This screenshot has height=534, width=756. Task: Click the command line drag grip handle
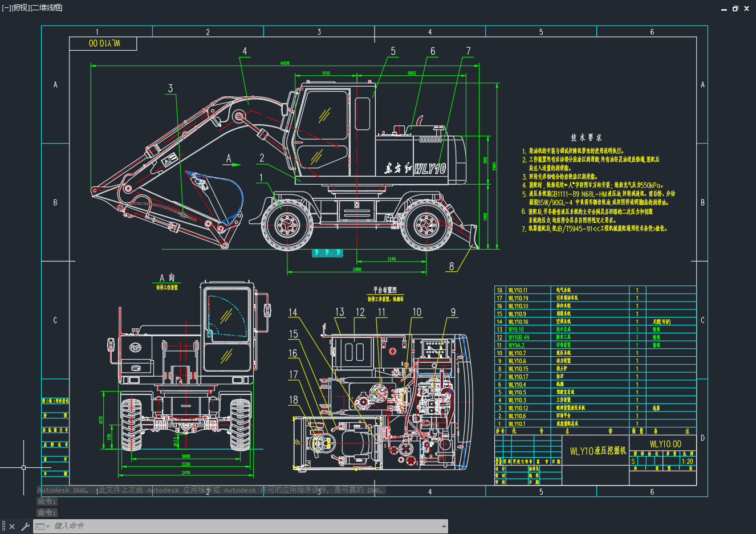[x=3, y=527]
